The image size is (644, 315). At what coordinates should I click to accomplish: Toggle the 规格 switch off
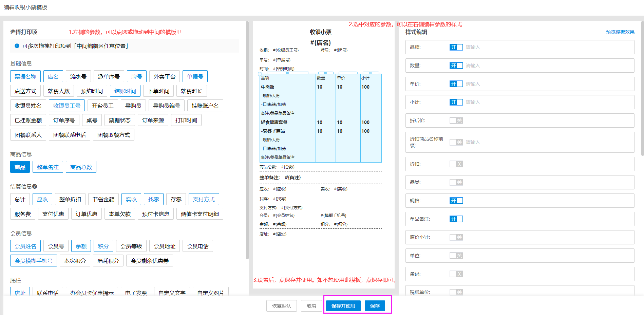coord(456,201)
